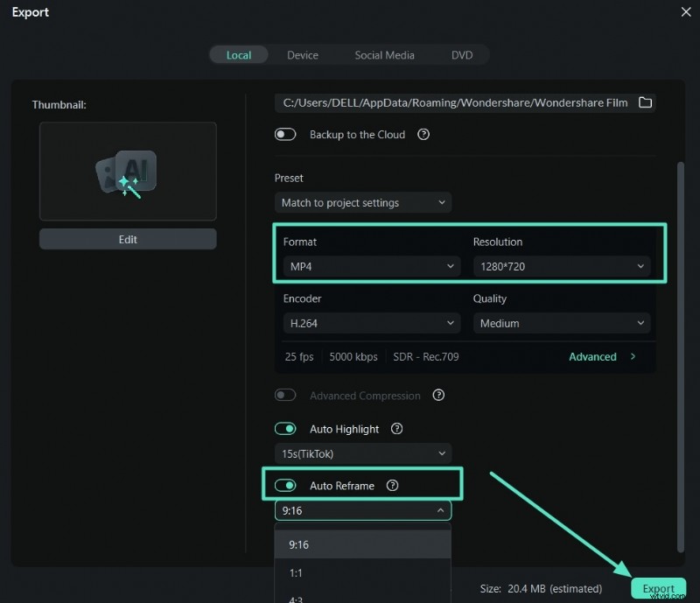Click the Edit button under thumbnail
This screenshot has height=603, width=700.
click(128, 239)
